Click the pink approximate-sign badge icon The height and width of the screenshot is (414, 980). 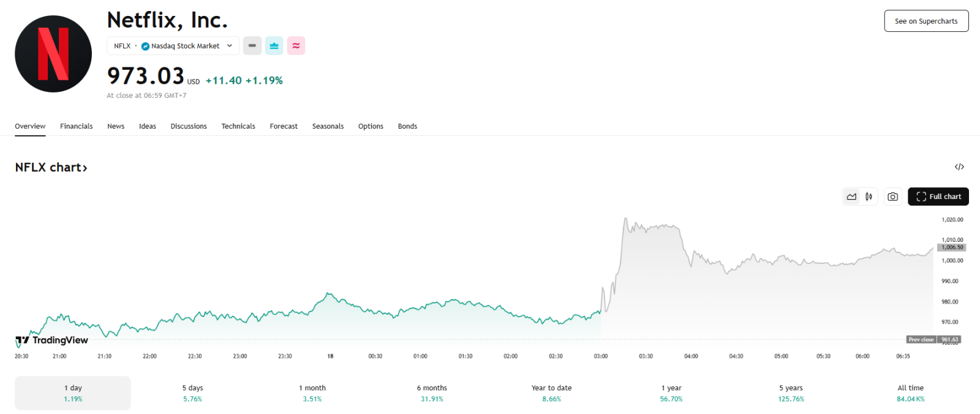tap(296, 46)
